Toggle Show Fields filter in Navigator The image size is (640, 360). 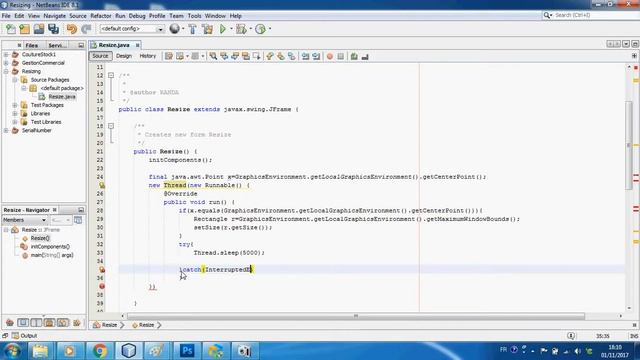click(23, 323)
